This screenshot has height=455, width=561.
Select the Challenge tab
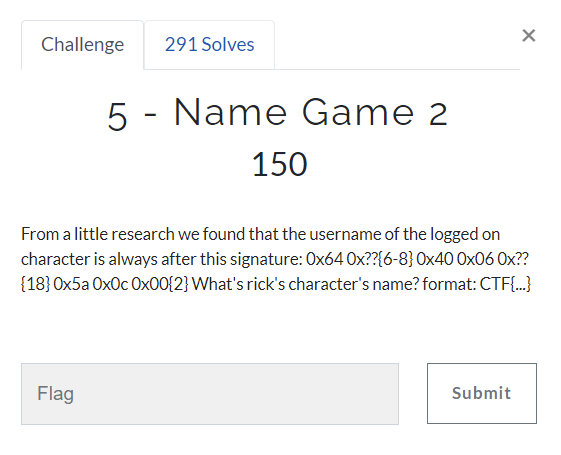click(x=83, y=45)
